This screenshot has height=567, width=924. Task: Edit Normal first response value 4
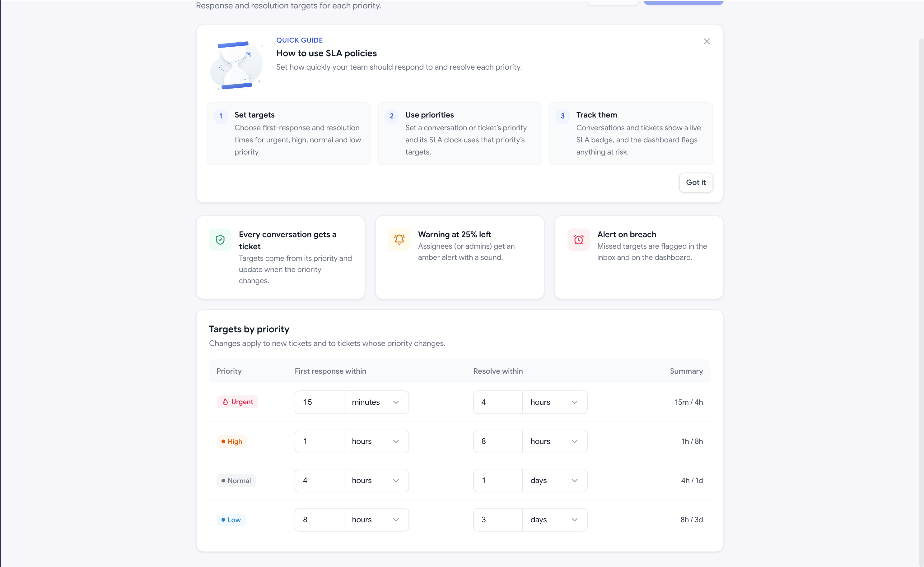(x=320, y=480)
